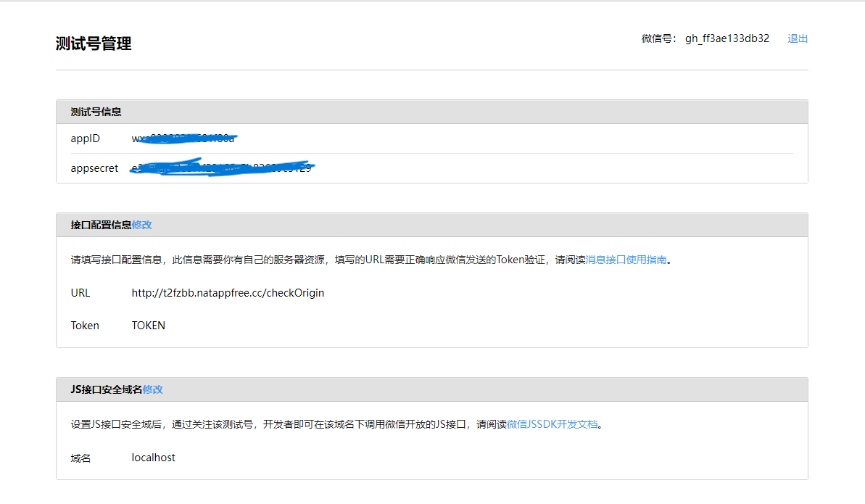Click the 测试号管理 page heading
This screenshot has height=504, width=865.
pos(94,44)
